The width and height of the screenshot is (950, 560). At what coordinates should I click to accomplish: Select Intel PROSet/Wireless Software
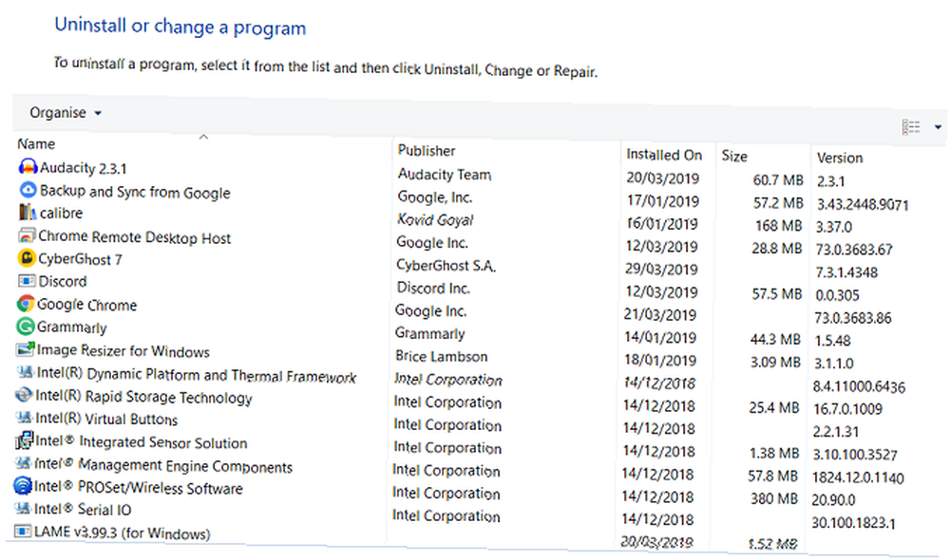[138, 488]
